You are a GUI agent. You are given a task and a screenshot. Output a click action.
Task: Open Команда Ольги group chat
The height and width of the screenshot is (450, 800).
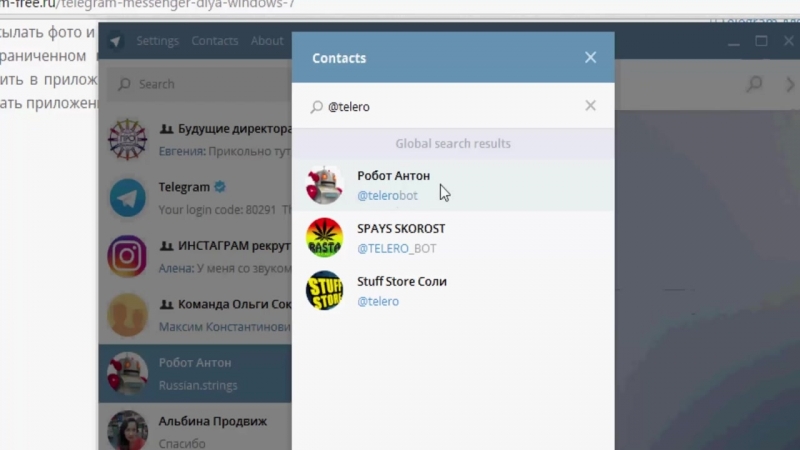[195, 315]
